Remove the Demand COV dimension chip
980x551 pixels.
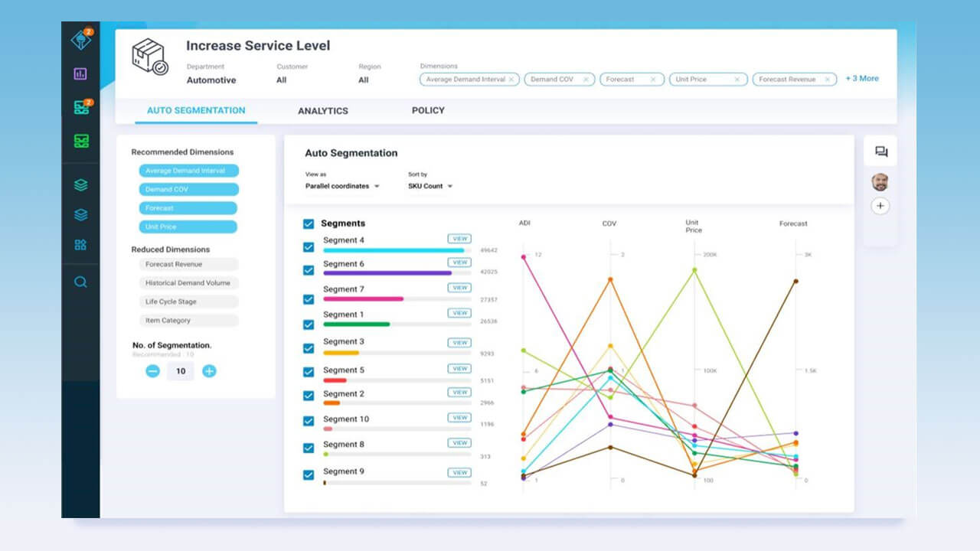(586, 80)
